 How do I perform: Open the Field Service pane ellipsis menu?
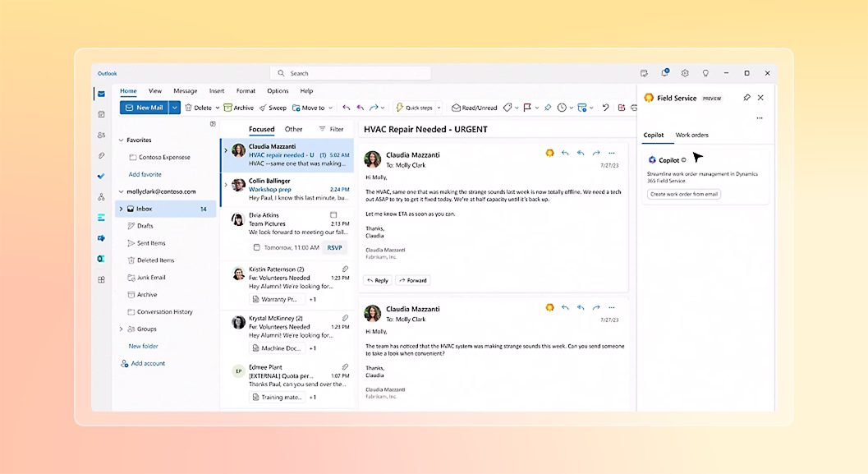tap(760, 118)
